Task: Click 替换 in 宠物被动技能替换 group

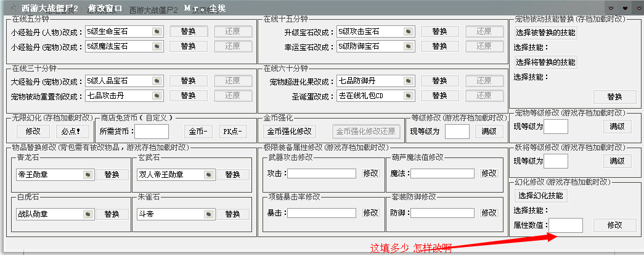Action: (615, 97)
